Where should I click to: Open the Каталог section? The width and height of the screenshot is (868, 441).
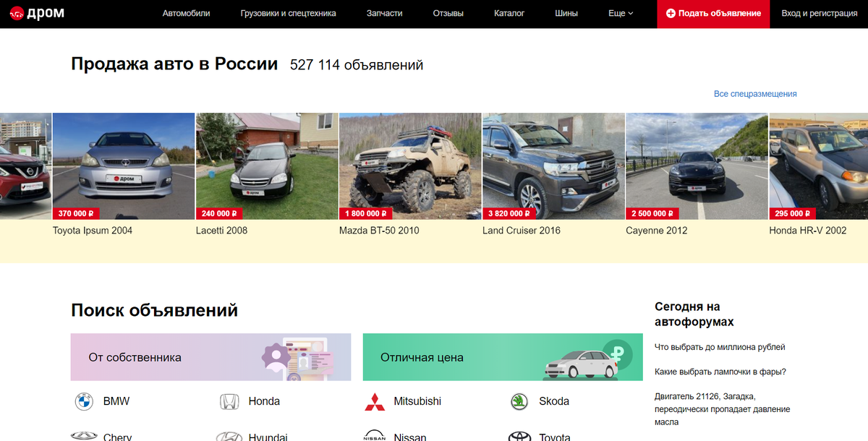tap(509, 14)
